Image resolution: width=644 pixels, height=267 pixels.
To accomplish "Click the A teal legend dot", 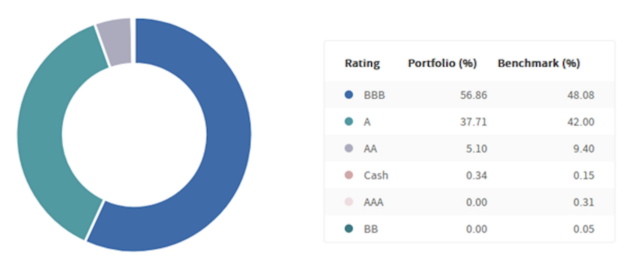I will pyautogui.click(x=348, y=122).
